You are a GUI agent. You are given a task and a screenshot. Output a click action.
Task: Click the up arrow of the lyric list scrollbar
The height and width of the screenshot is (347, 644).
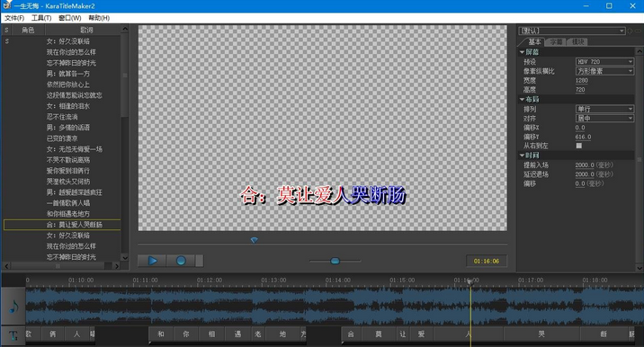[125, 29]
